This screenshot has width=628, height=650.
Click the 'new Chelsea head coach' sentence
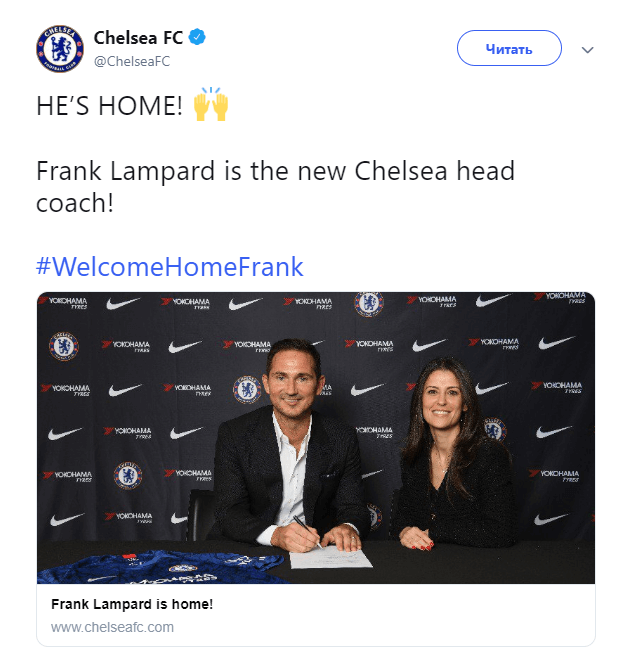point(275,187)
